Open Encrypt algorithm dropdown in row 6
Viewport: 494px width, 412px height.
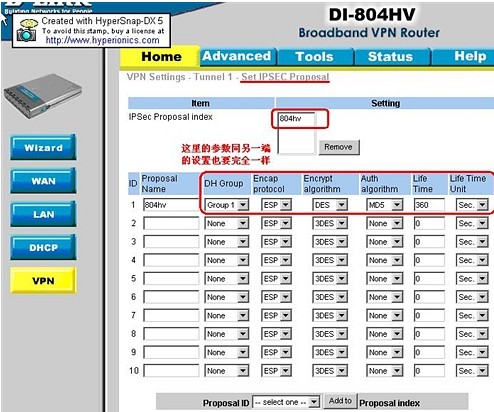(x=330, y=297)
